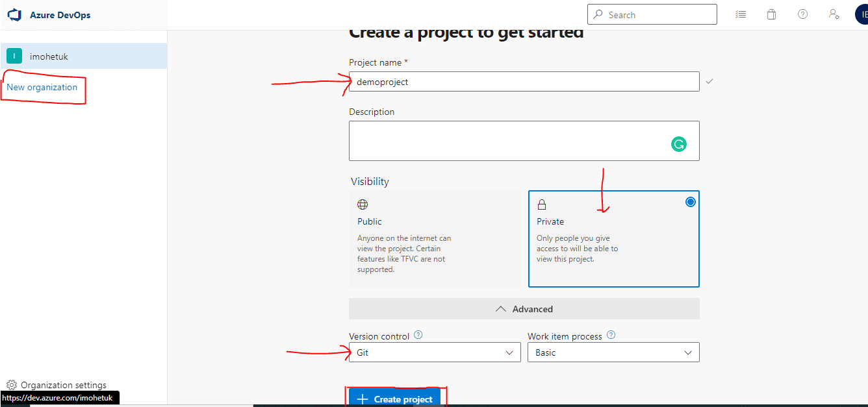Click Work item process help icon
Viewport: 868px width, 407px height.
(x=611, y=336)
